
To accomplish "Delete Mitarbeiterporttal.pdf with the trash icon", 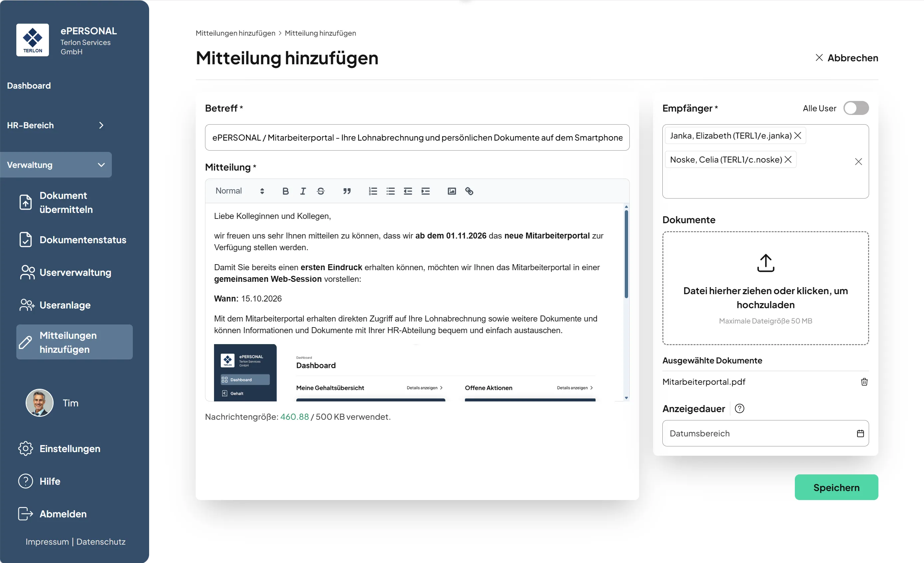I will tap(864, 382).
